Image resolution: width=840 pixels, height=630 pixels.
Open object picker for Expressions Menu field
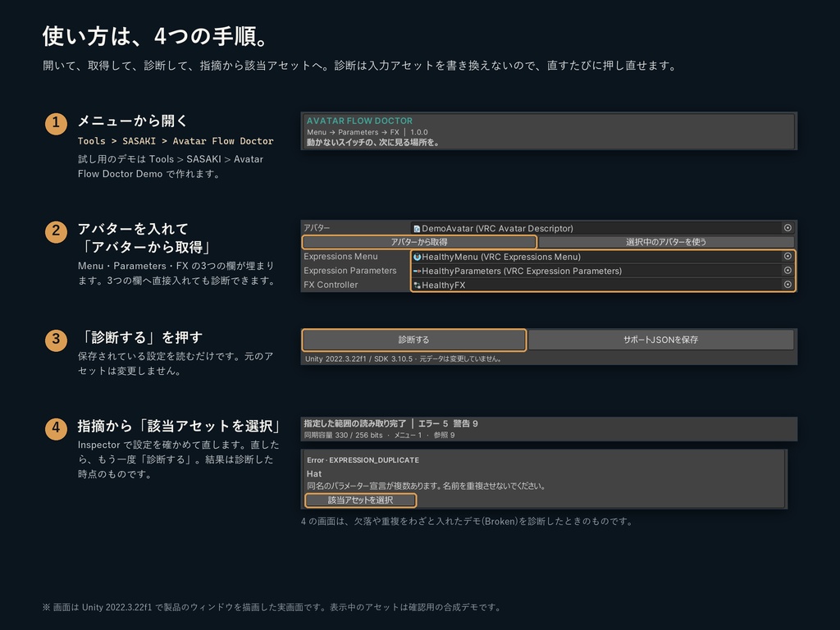787,257
